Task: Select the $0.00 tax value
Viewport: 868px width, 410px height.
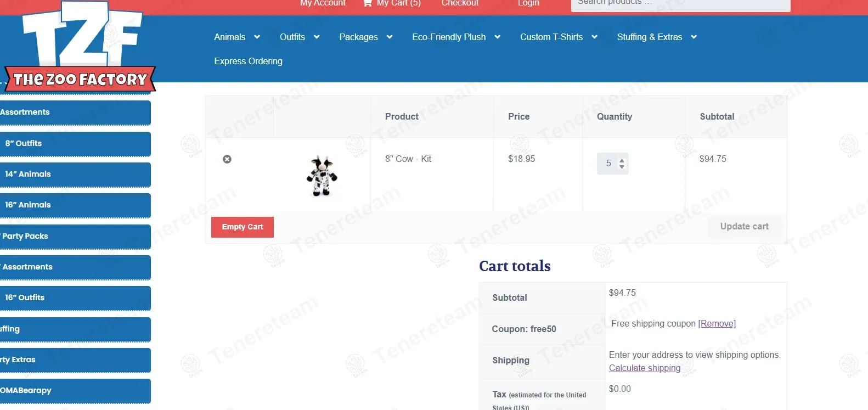Action: click(620, 389)
